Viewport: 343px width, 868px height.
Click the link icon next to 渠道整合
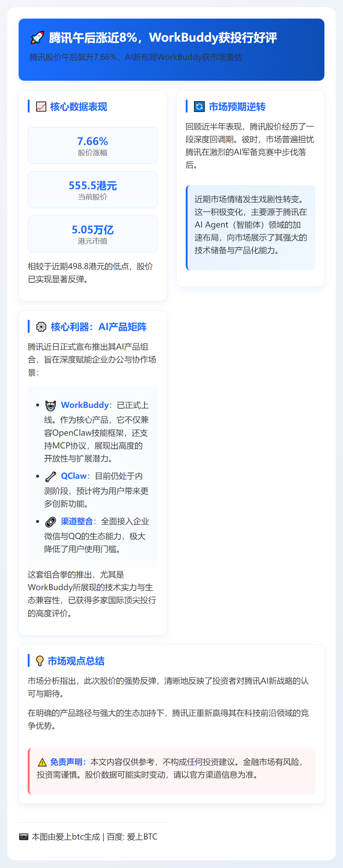tap(51, 522)
